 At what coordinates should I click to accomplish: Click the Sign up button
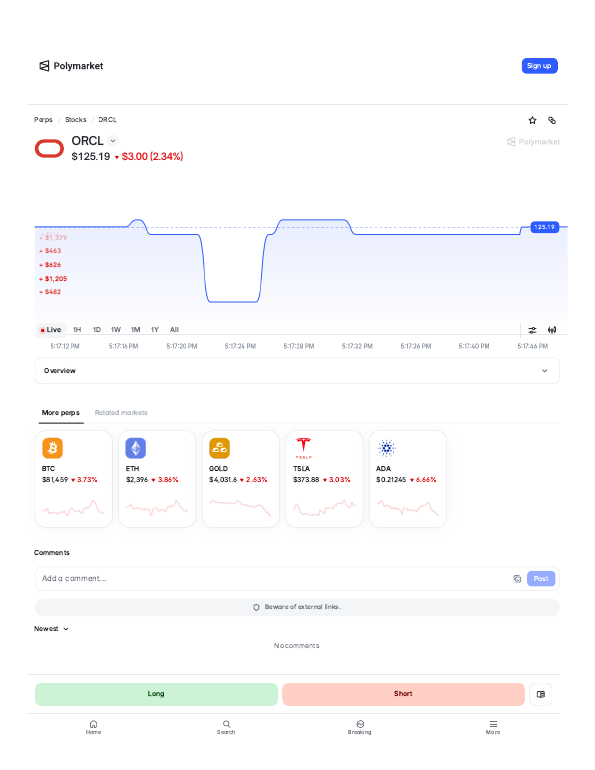pos(539,66)
